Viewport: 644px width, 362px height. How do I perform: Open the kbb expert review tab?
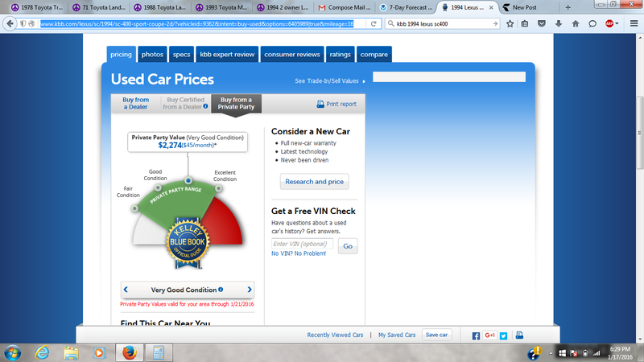pos(227,54)
